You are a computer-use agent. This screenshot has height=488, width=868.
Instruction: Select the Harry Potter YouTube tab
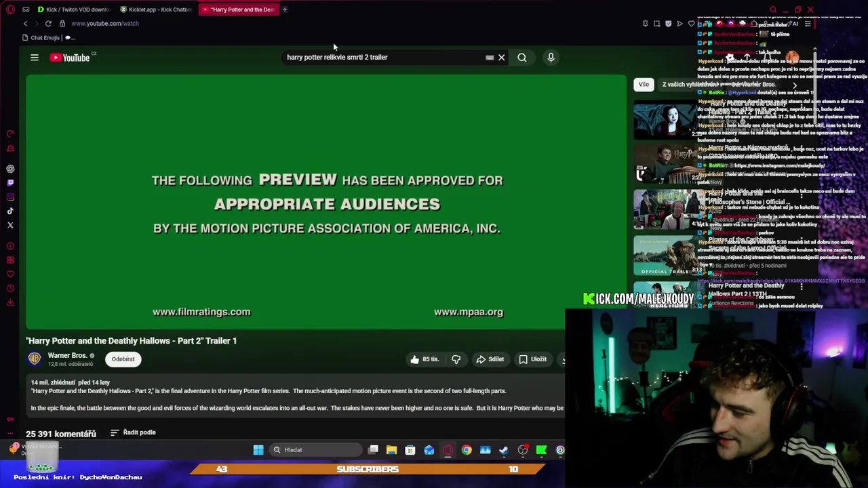[238, 9]
